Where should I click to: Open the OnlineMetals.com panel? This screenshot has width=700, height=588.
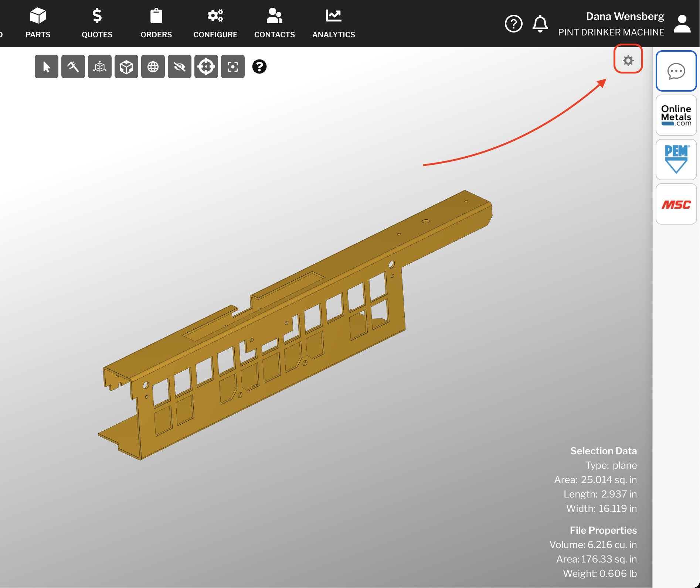[x=676, y=115]
